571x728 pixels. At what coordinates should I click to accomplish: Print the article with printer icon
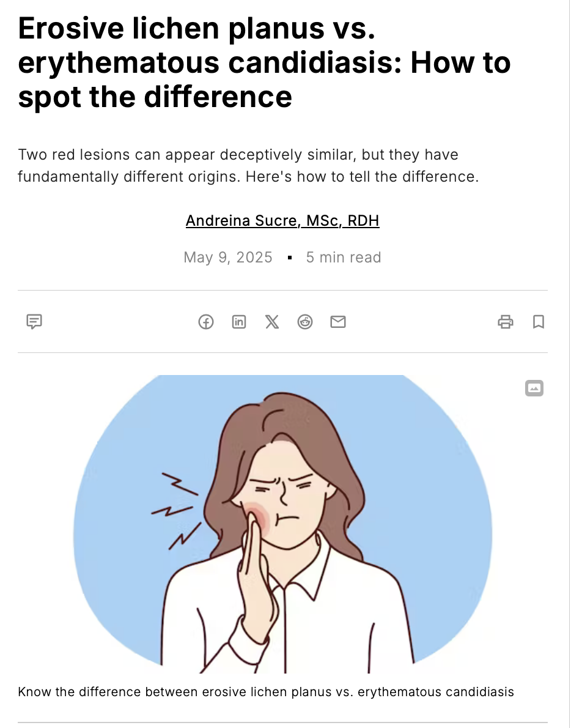coord(506,322)
